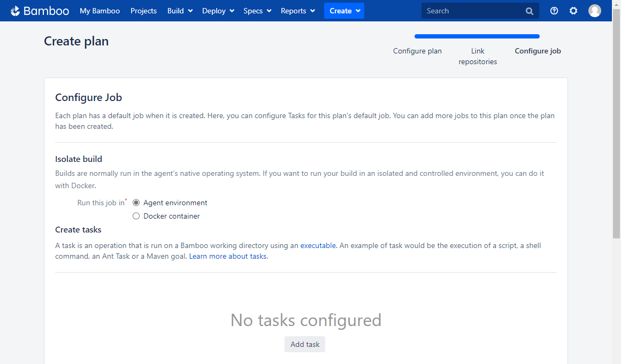Expand the Deploy dropdown menu
621x364 pixels.
[218, 11]
